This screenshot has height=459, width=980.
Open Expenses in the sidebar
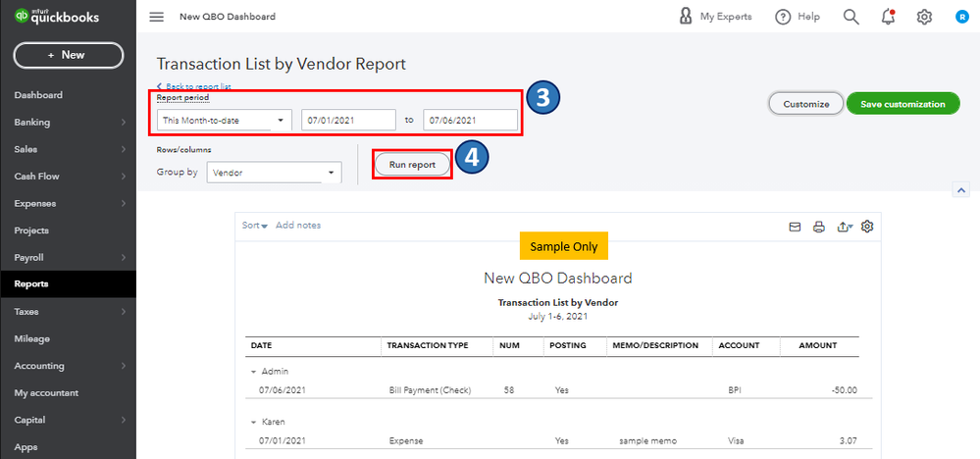[x=35, y=204]
